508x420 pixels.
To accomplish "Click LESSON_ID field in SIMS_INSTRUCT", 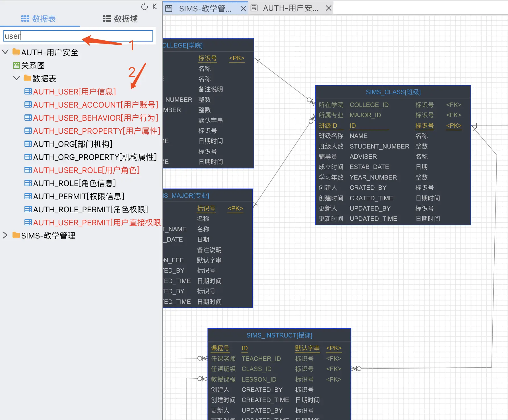I will (259, 379).
